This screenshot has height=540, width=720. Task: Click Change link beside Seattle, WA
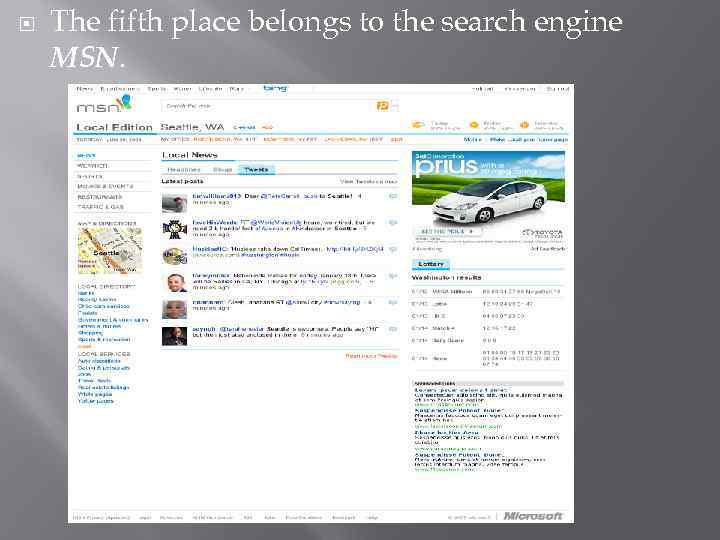244,127
